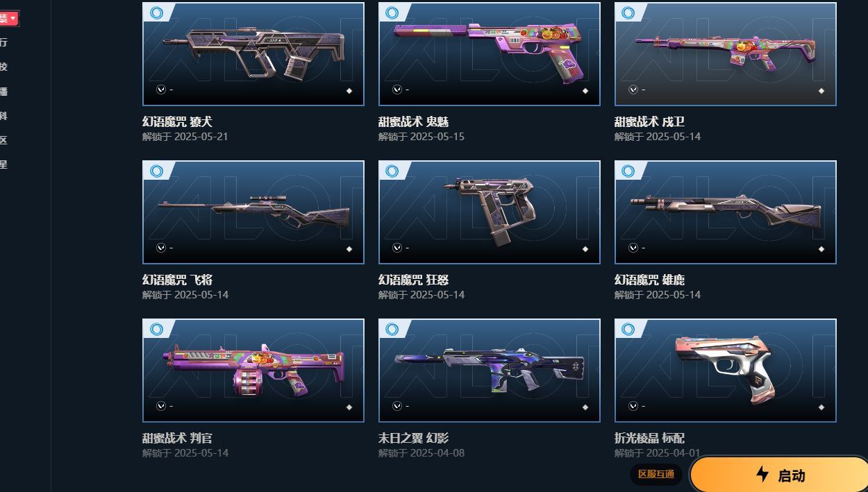
Task: Click the blue ring icon on 幻语魔咒 獠犬 card
Action: click(x=156, y=12)
